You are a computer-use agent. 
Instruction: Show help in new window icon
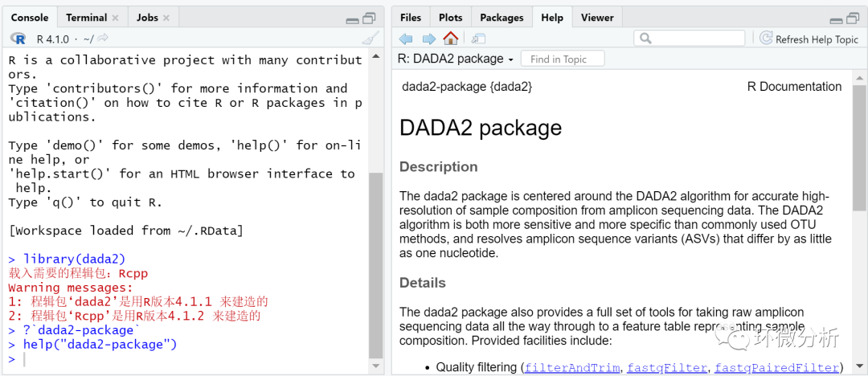click(479, 39)
